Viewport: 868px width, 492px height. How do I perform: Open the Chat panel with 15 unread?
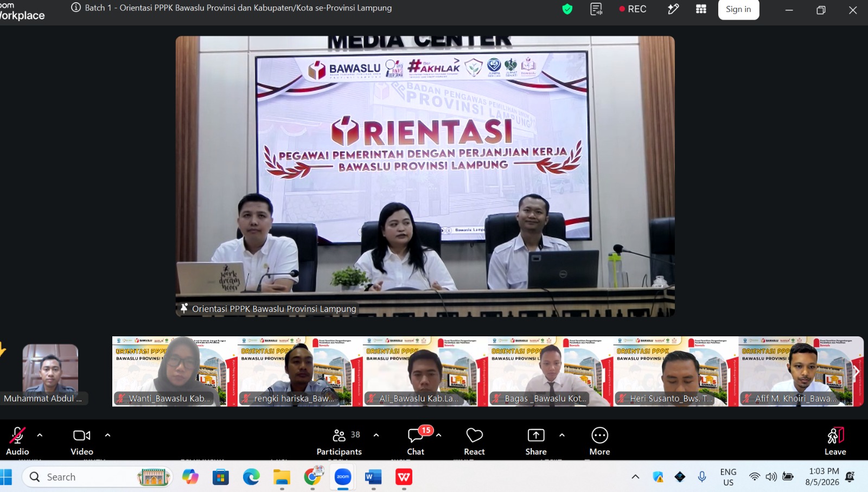click(416, 441)
